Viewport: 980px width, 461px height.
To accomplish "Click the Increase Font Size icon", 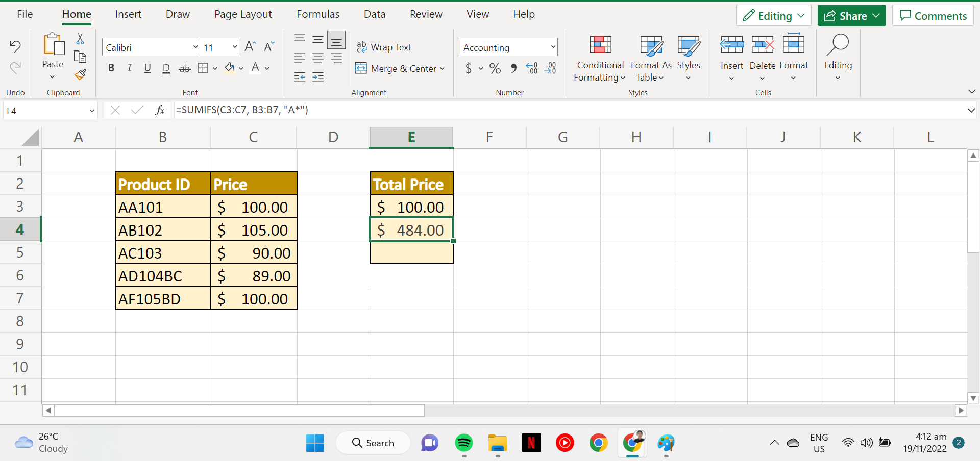I will point(250,47).
